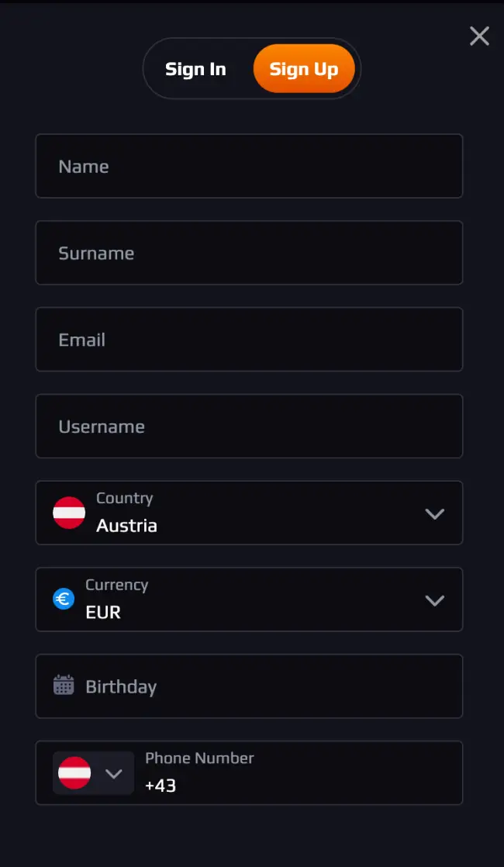
Task: Click the orange Sign Up button
Action: [x=303, y=68]
